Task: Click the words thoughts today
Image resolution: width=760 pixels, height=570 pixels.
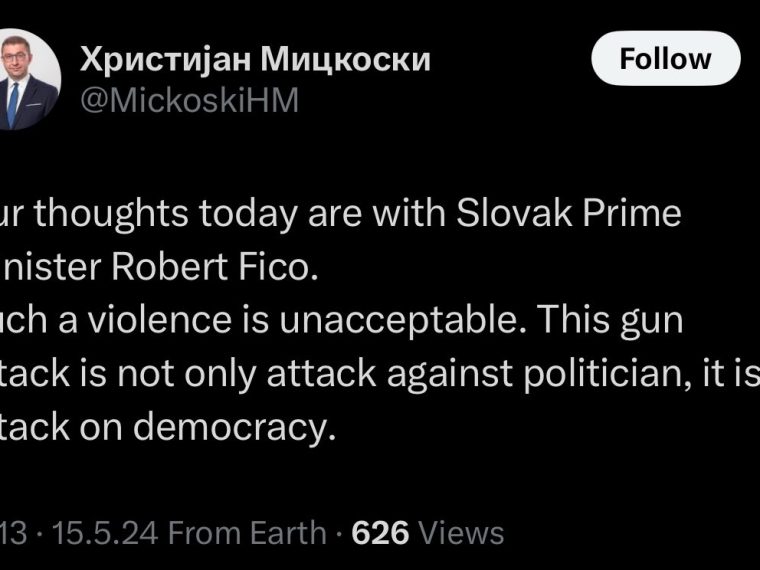Action: pos(165,214)
